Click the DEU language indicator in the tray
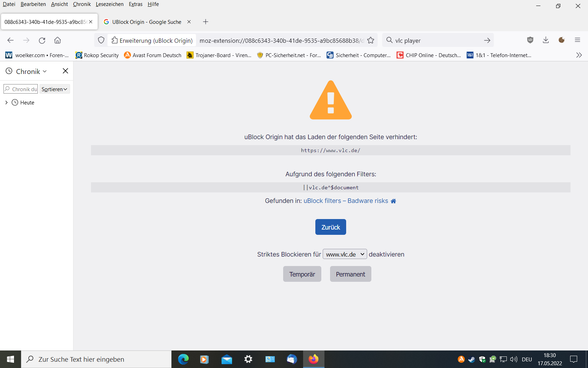This screenshot has height=368, width=588. coord(527,359)
